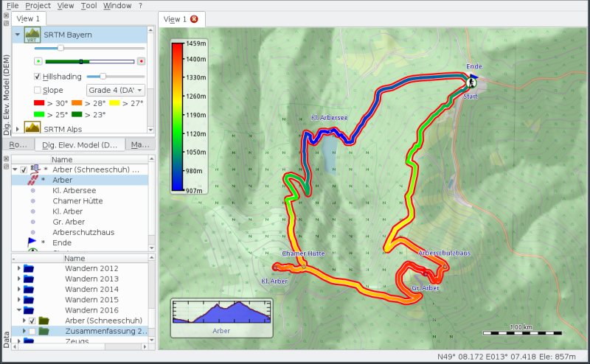This screenshot has height=364, width=590.
Task: Click the Wandern 2014 folder icon
Action: [29, 289]
